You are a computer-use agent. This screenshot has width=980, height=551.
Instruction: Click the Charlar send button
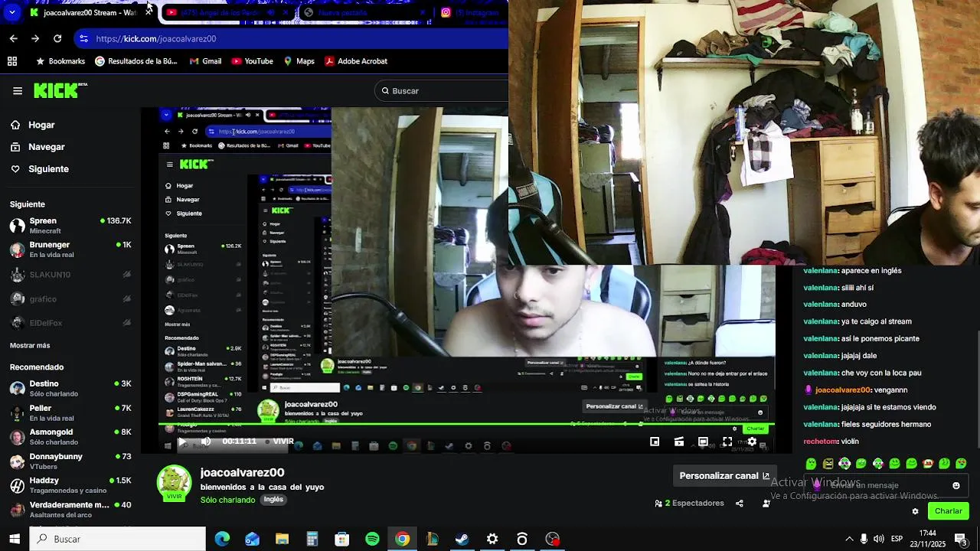coord(948,511)
